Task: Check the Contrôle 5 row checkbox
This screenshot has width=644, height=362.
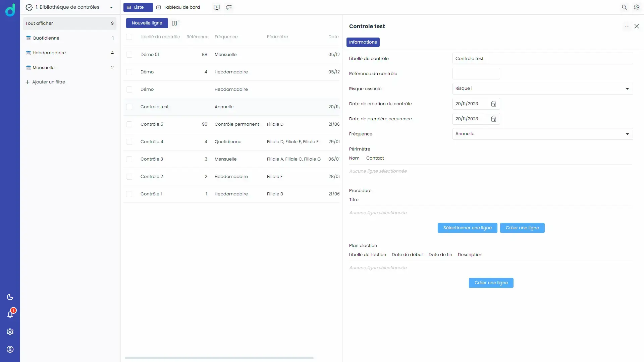Action: (x=129, y=124)
